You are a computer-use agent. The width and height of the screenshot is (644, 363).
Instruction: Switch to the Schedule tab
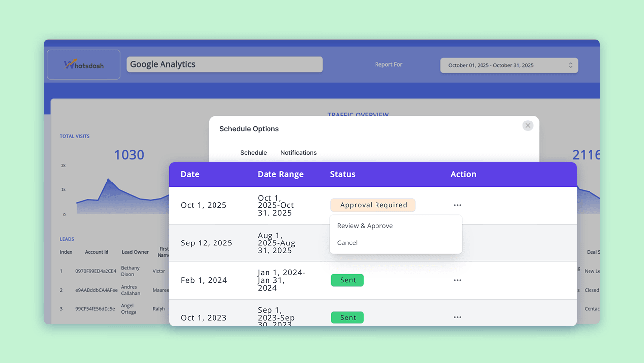253,153
